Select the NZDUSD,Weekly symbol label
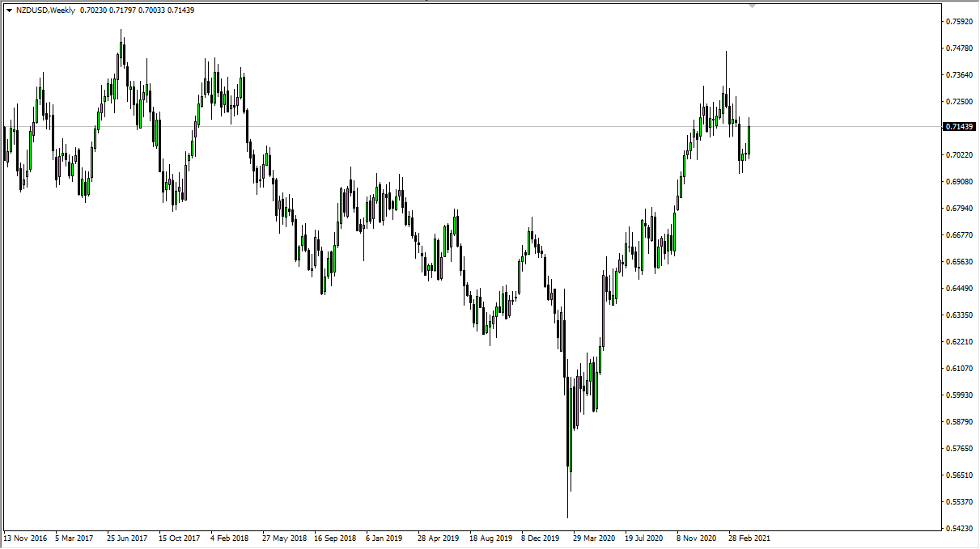The image size is (980, 549). pos(45,11)
